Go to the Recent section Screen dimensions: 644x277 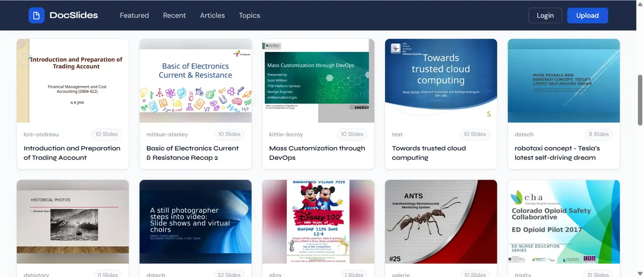[x=174, y=15]
